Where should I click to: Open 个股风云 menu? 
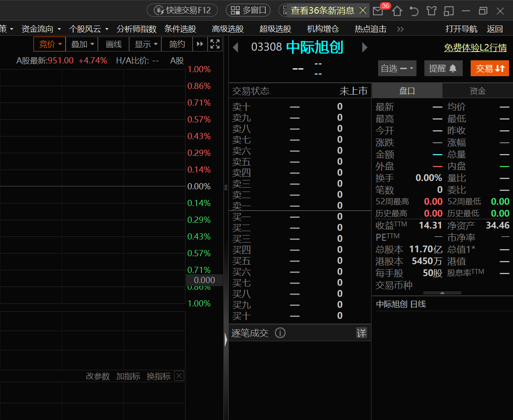point(89,29)
